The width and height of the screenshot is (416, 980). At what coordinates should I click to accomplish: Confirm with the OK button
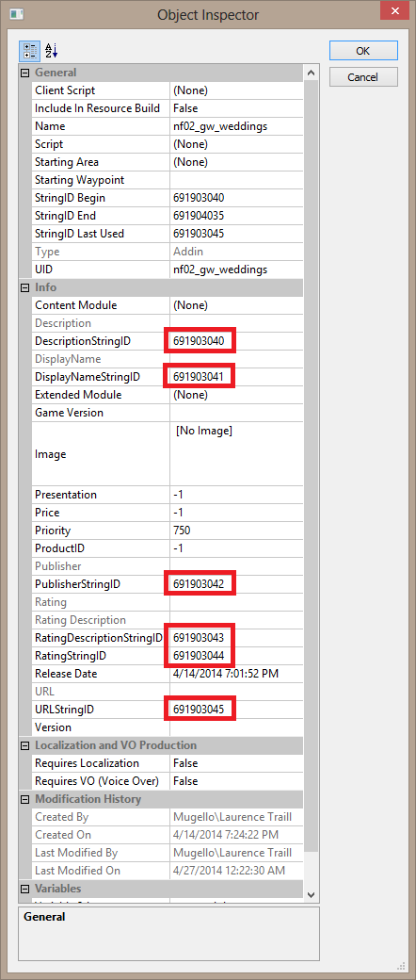coord(363,51)
